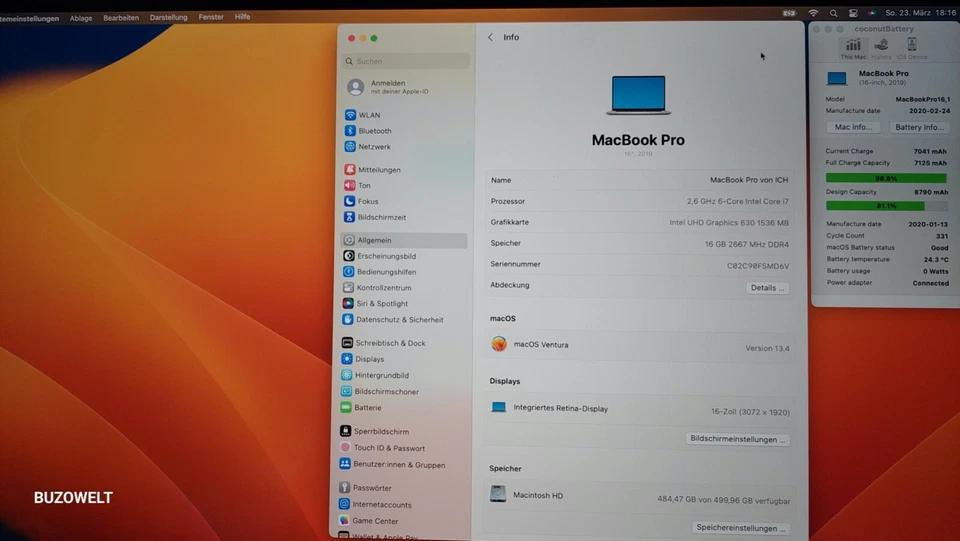Open Spotlight search in menu bar
This screenshot has height=541, width=960.
833,13
